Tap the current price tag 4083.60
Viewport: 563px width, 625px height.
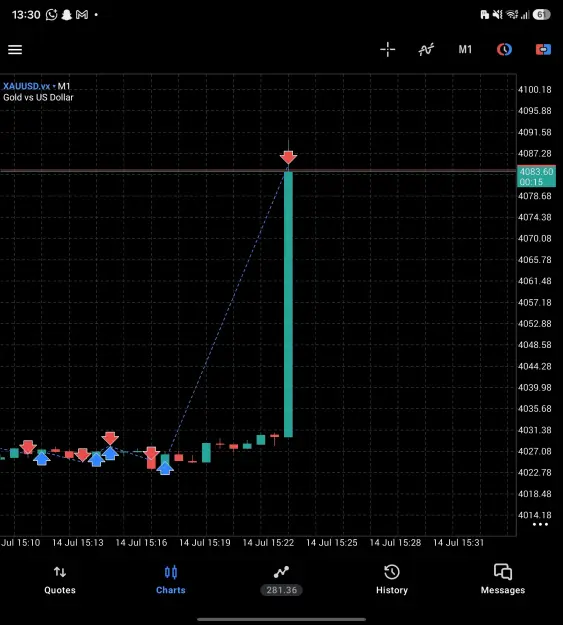[x=536, y=176]
